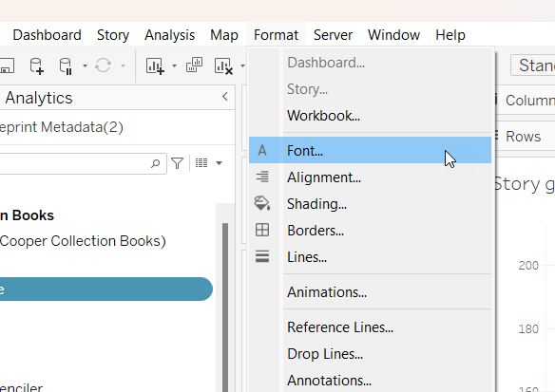The image size is (555, 392).
Task: Choose Drop Lines... menu entry
Action: tap(370, 354)
